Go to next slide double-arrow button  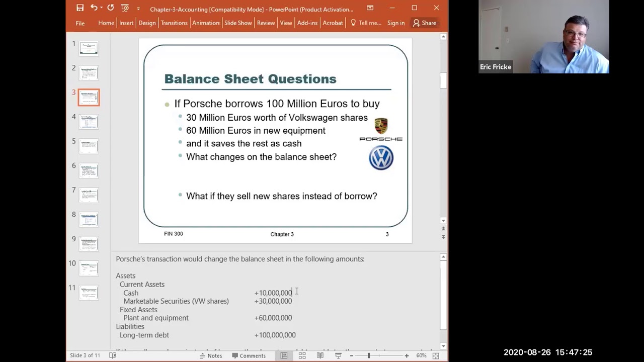[443, 237]
